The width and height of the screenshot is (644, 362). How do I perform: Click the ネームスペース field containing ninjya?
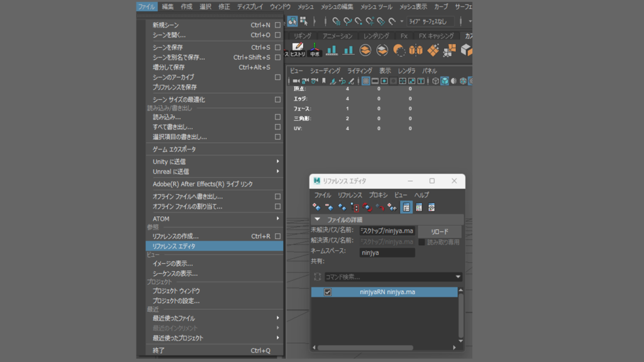coord(387,253)
